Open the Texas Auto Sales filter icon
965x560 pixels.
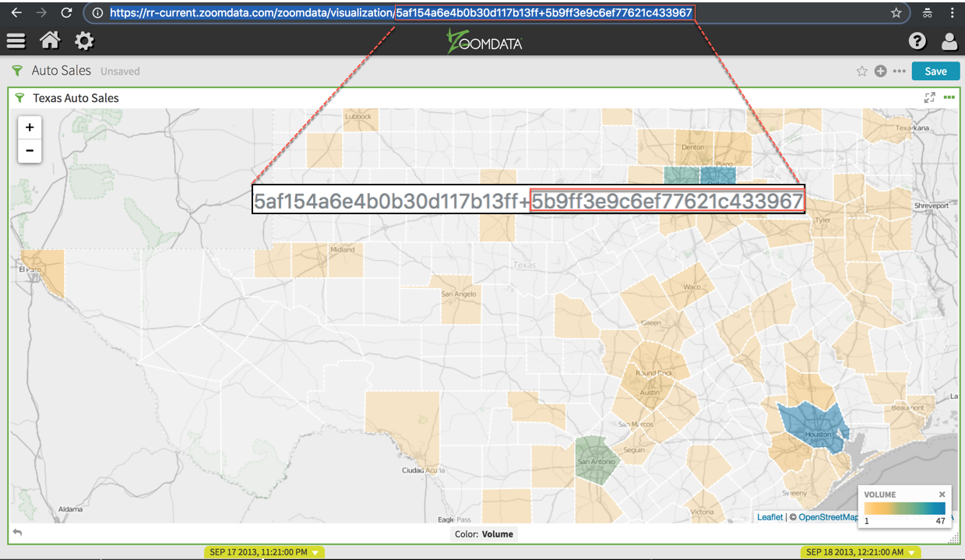[x=19, y=98]
